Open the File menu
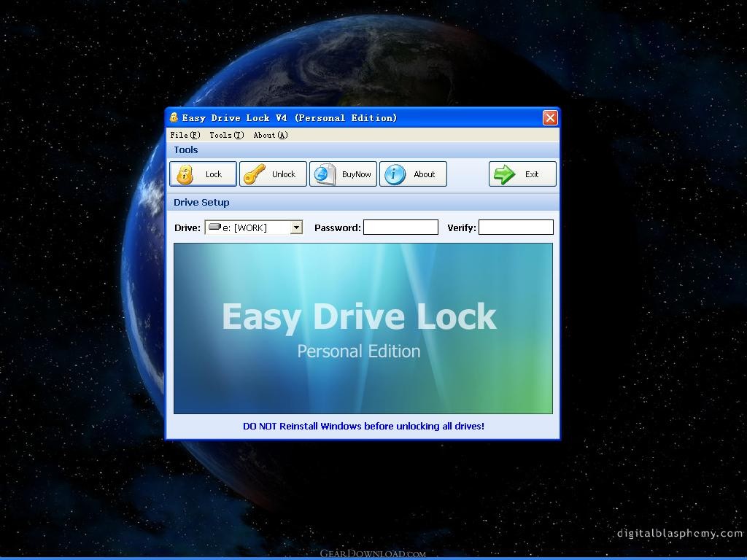 185,135
